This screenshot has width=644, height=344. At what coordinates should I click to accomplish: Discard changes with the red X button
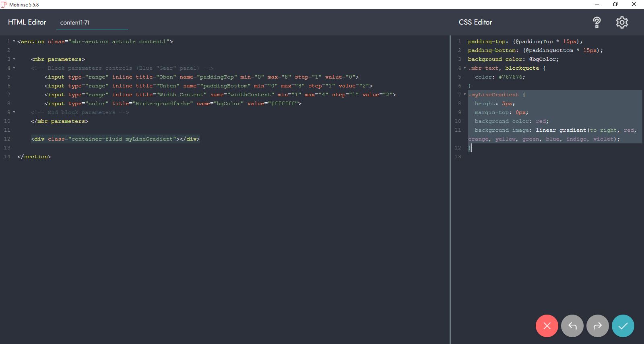547,326
